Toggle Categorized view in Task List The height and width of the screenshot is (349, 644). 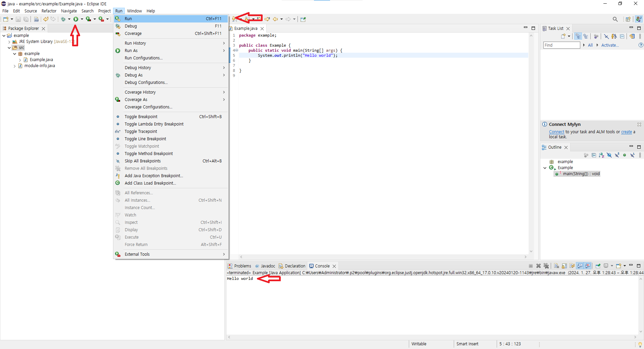point(578,36)
